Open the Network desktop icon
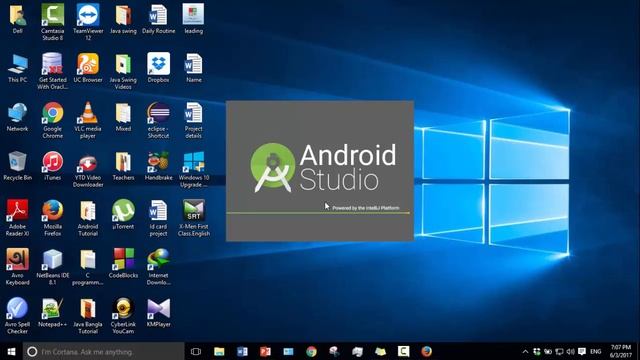This screenshot has width=640, height=360. (18, 113)
